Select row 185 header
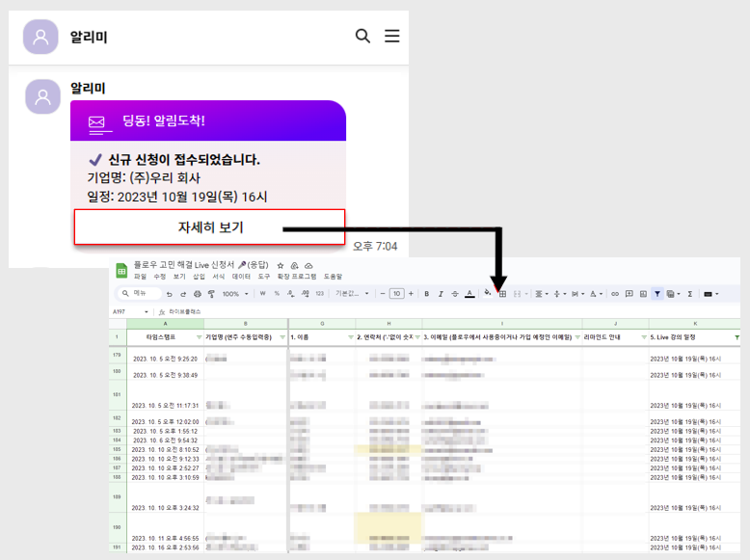This screenshot has height=560, width=750. [x=118, y=449]
